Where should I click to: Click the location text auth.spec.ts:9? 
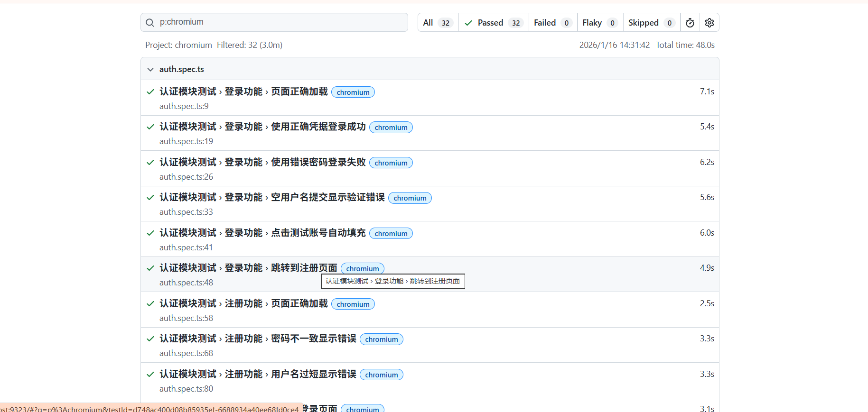pos(184,106)
